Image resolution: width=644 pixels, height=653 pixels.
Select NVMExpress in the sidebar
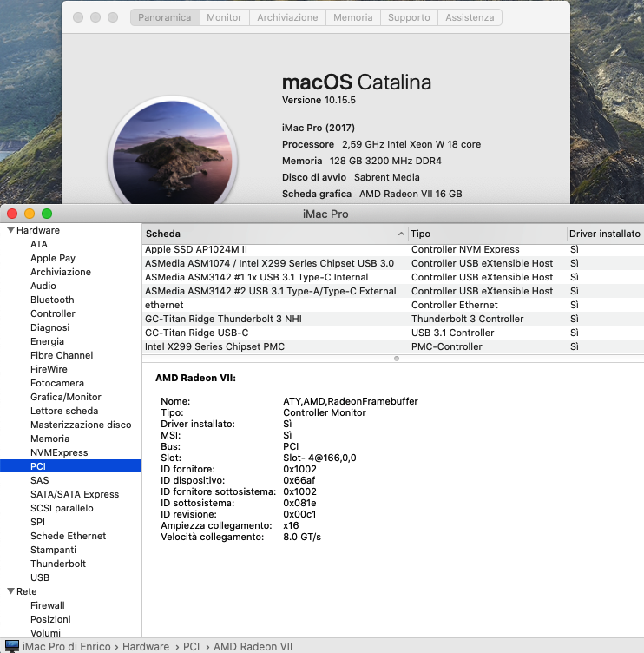coord(59,452)
